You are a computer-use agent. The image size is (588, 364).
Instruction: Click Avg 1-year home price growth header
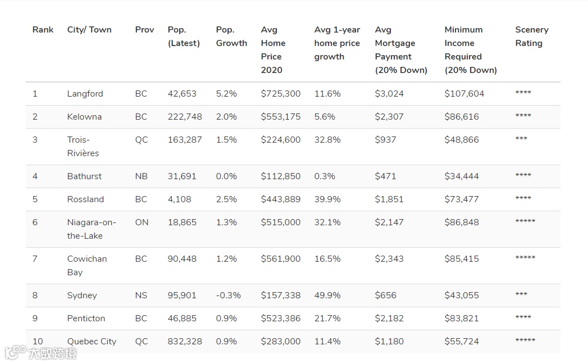coord(337,43)
